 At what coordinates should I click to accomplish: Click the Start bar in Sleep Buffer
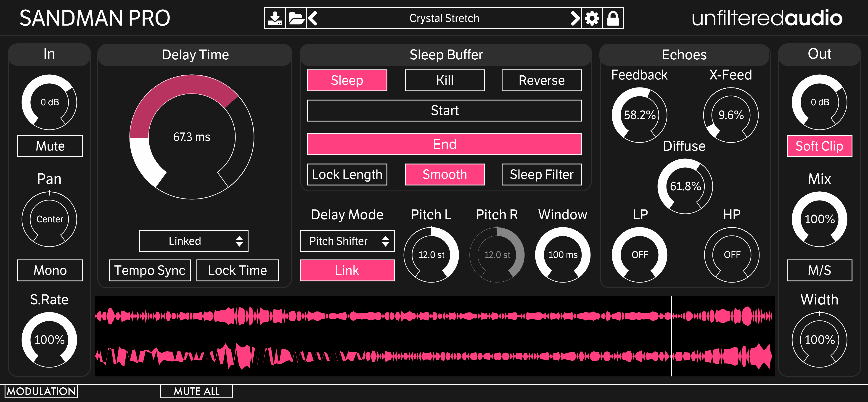tap(445, 111)
